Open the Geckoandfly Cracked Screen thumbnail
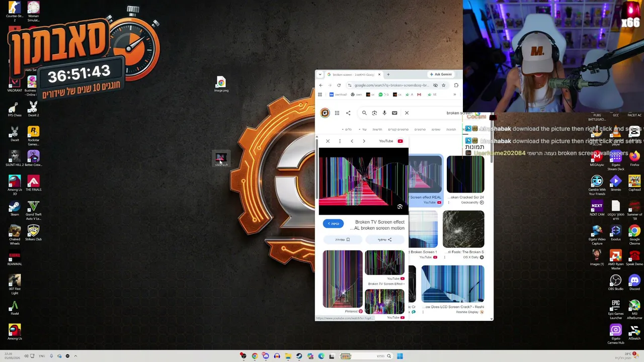 (465, 174)
